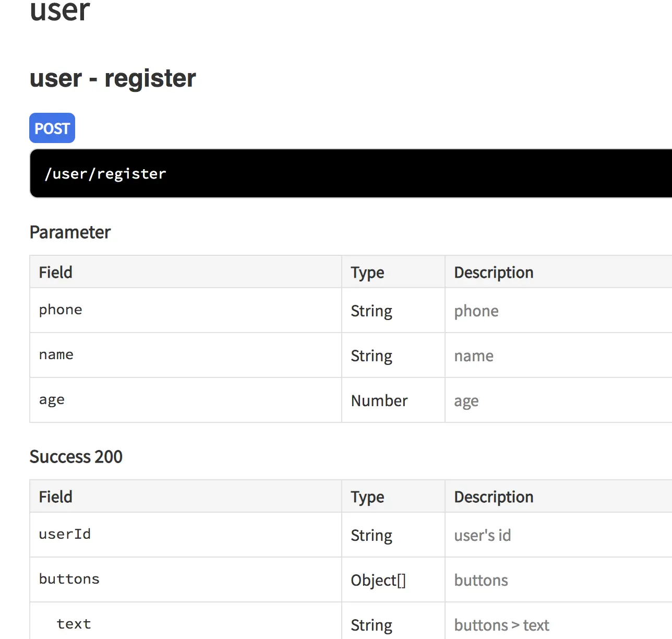Click the Type column header in Parameter table
This screenshot has width=672, height=639.
click(x=367, y=273)
